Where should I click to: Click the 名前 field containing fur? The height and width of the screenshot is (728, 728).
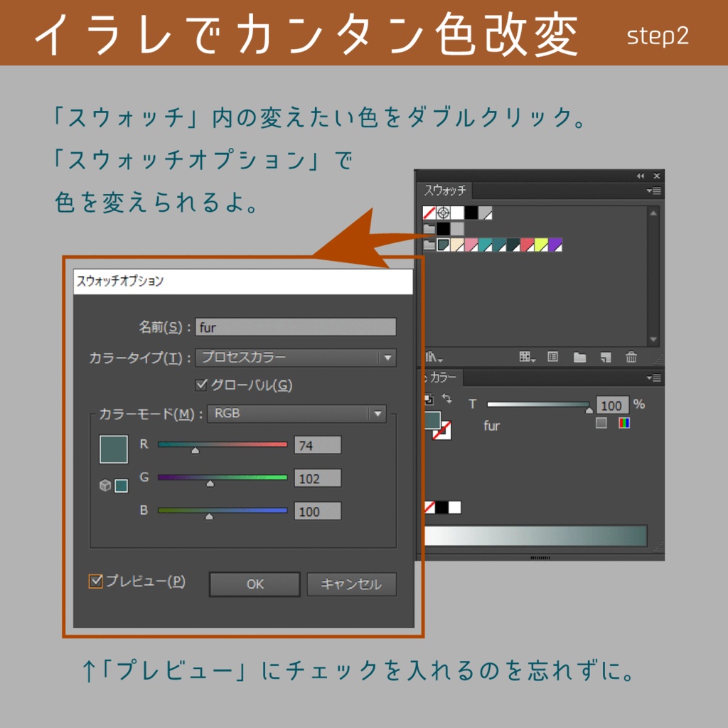[x=296, y=326]
